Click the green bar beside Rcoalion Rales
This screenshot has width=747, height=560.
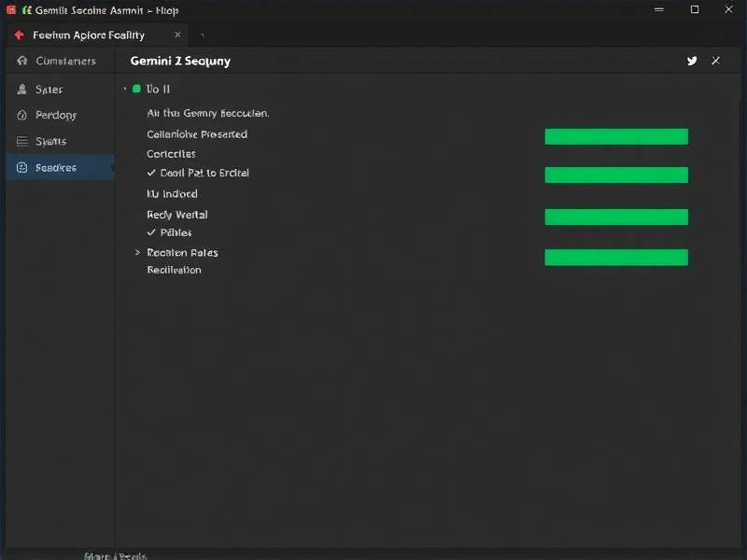(616, 258)
